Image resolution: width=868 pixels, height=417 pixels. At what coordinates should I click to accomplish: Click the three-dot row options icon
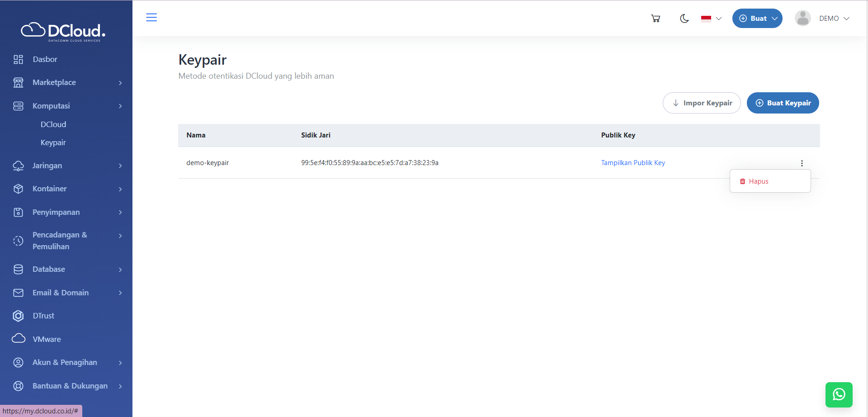click(802, 163)
